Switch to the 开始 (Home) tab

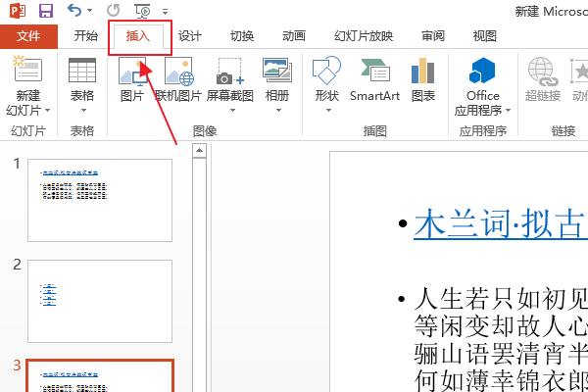tap(86, 36)
